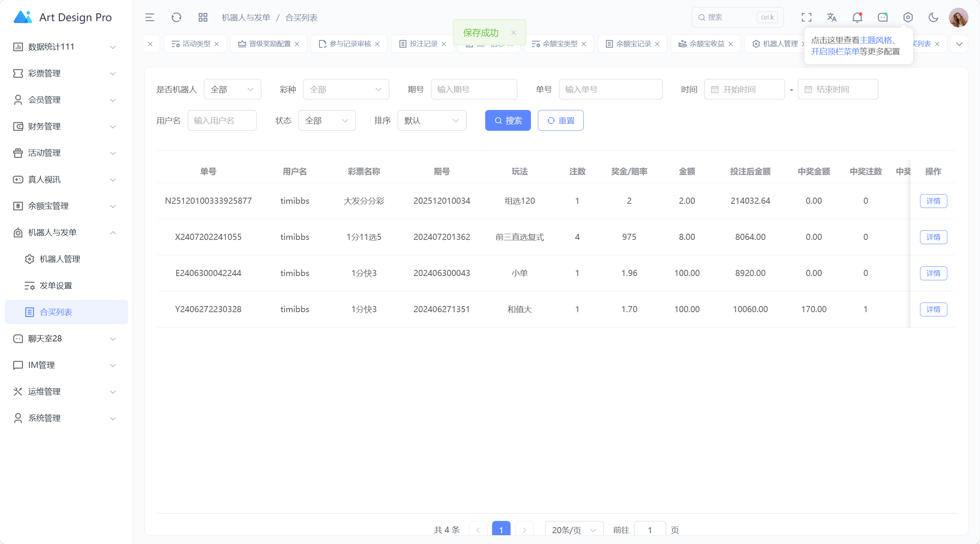
Task: Open the language switch icon
Action: [x=832, y=17]
